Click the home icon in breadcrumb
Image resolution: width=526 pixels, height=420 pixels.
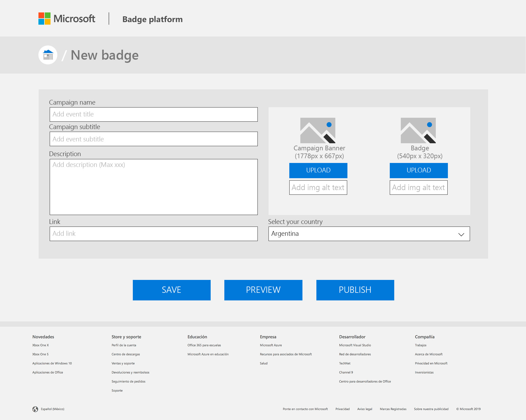coord(48,55)
